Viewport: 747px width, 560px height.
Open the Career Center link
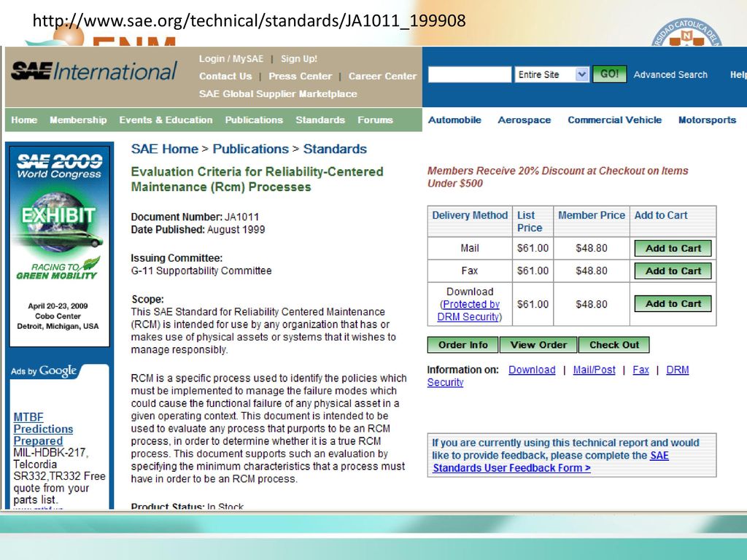point(382,76)
